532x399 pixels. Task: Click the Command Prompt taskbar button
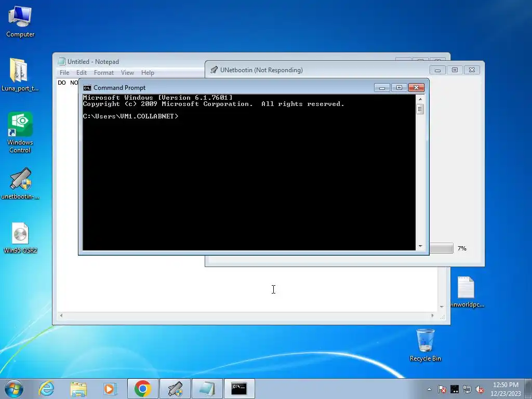click(239, 389)
